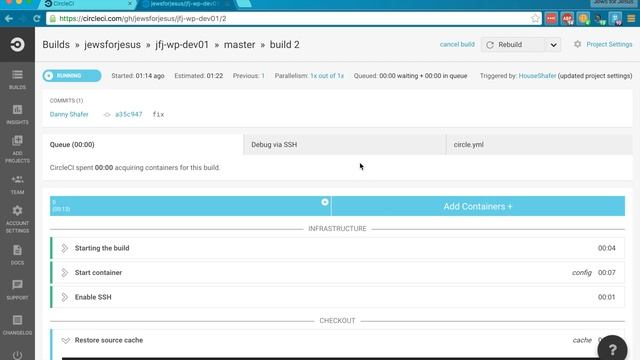The width and height of the screenshot is (640, 360).
Task: Open the Project Settings link
Action: (609, 44)
